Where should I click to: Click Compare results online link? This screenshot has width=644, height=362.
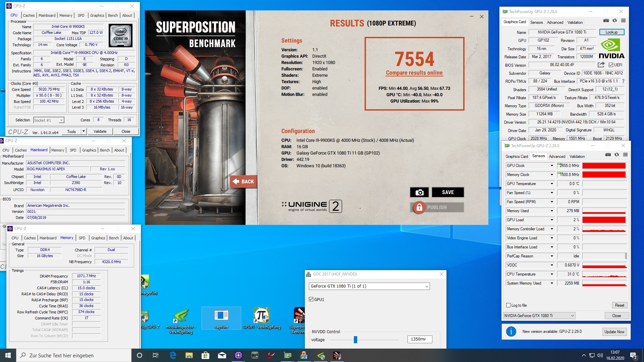pyautogui.click(x=414, y=73)
